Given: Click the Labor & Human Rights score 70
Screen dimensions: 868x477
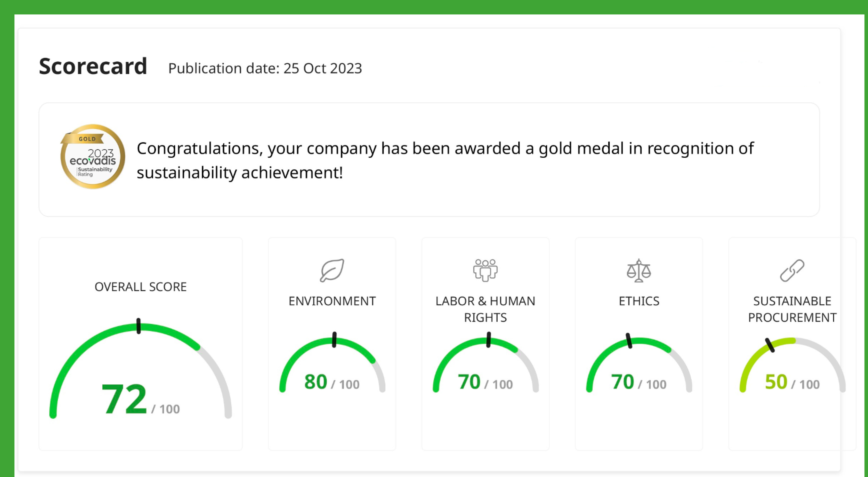Looking at the screenshot, I should (x=469, y=382).
